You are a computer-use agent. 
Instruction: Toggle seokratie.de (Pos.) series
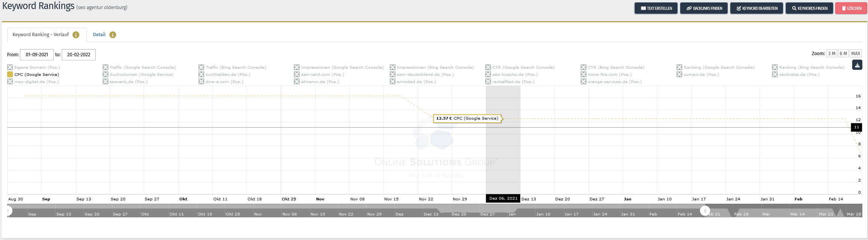coord(796,75)
